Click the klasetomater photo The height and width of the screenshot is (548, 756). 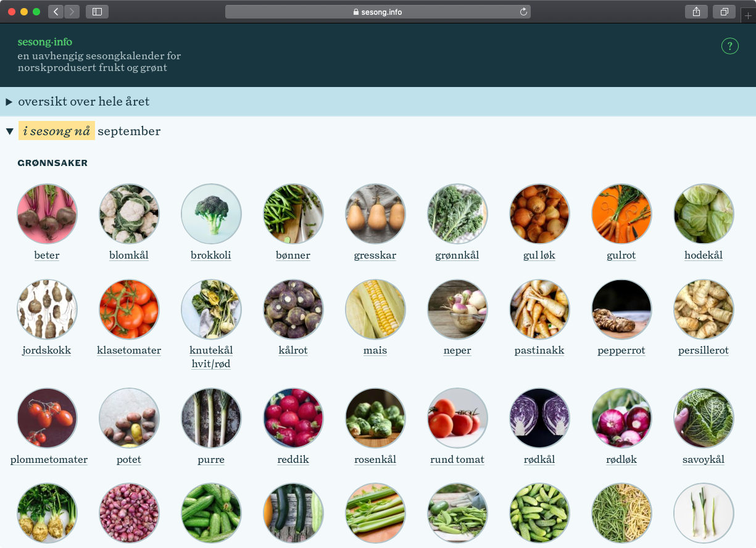(x=129, y=309)
